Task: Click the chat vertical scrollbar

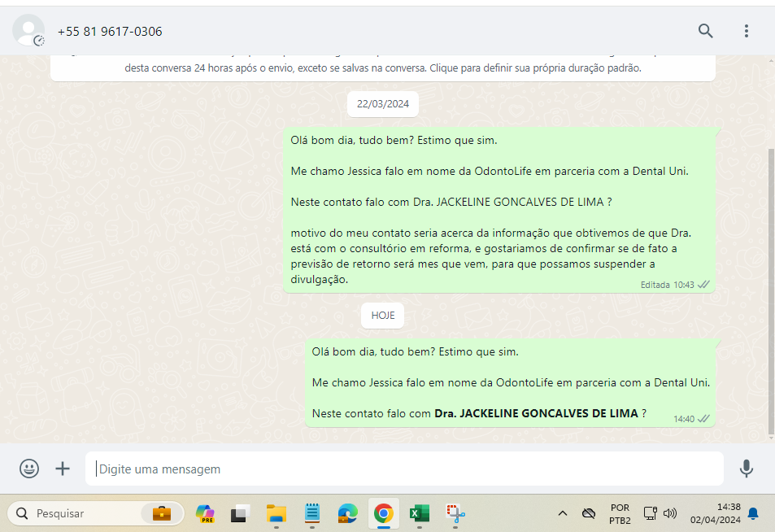Action: click(771, 292)
